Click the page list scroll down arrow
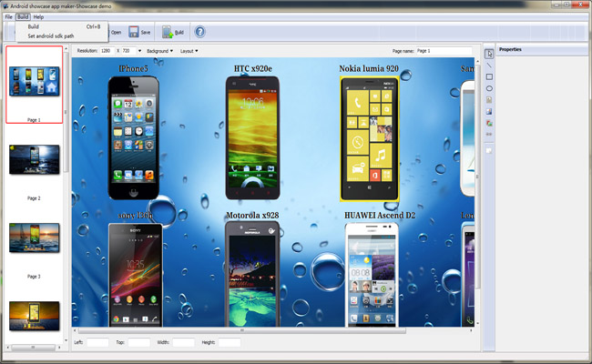Screen dimensions: 592x364 66,340
